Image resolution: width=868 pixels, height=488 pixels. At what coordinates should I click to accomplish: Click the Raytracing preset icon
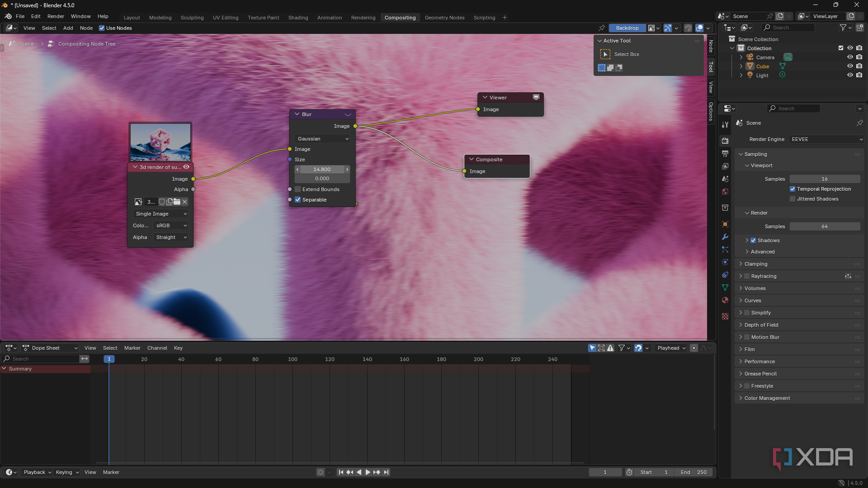click(x=848, y=276)
